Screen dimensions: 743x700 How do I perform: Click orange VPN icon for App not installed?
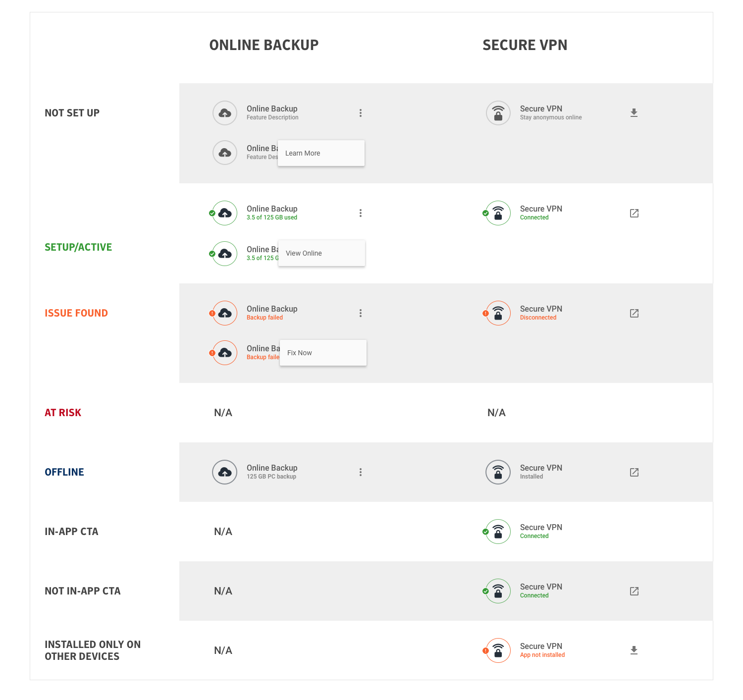[498, 650]
